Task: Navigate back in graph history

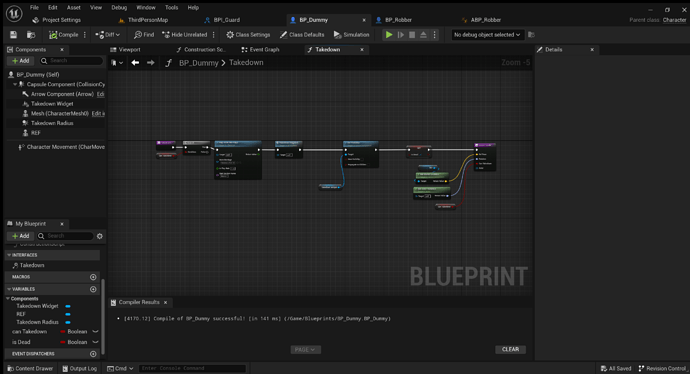Action: click(135, 63)
